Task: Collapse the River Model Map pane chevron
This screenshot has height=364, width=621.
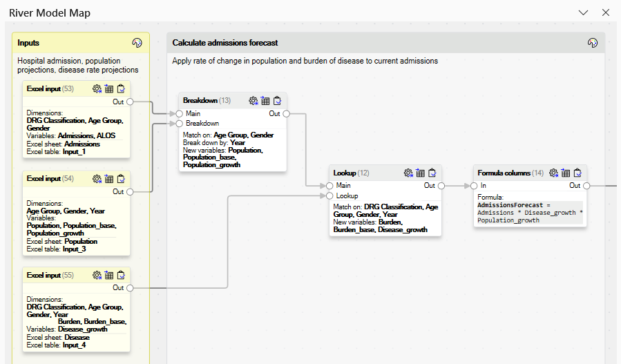Action: click(x=583, y=12)
